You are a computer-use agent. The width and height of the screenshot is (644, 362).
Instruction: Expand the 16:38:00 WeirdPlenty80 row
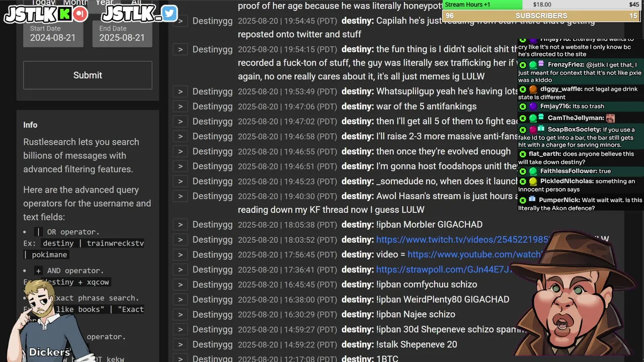click(x=180, y=300)
